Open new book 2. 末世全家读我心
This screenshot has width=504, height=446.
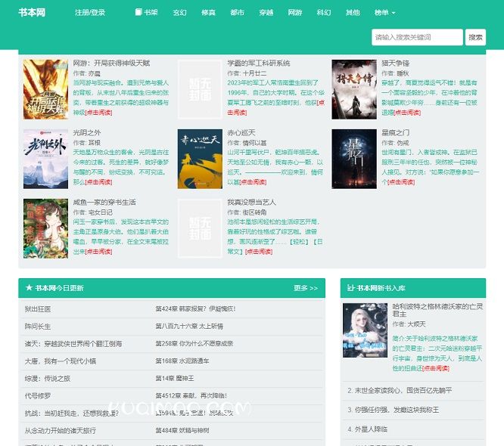tap(400, 391)
